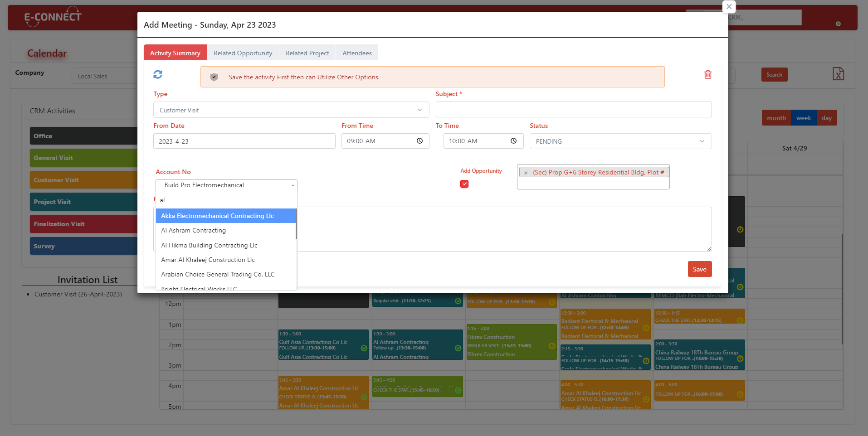Click the E-CONNECT logo
Viewport: 868px width, 436px height.
[53, 17]
